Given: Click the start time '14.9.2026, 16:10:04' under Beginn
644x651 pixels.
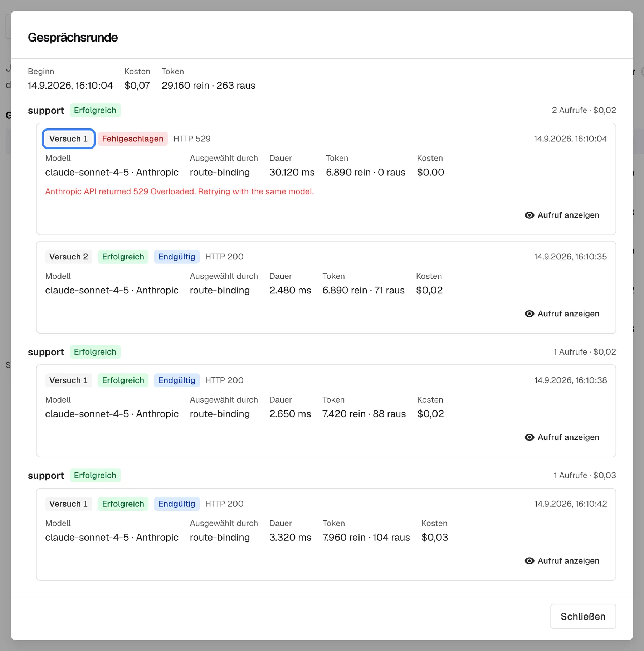Looking at the screenshot, I should [x=70, y=86].
